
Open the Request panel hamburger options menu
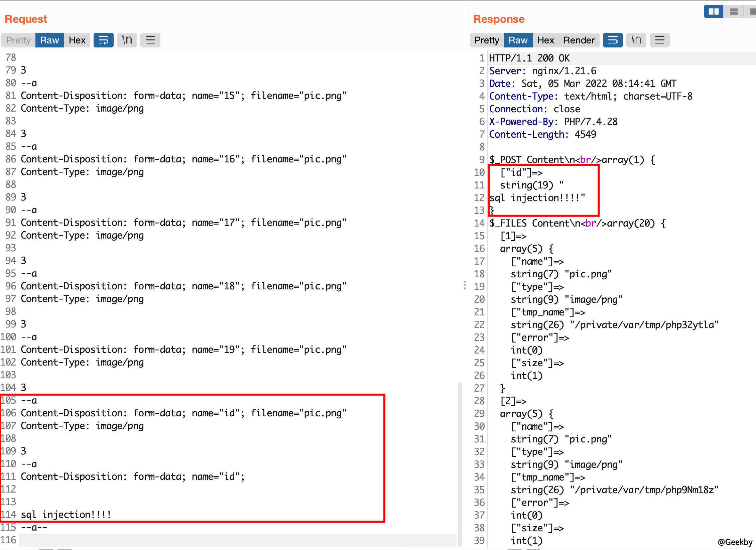pyautogui.click(x=150, y=40)
